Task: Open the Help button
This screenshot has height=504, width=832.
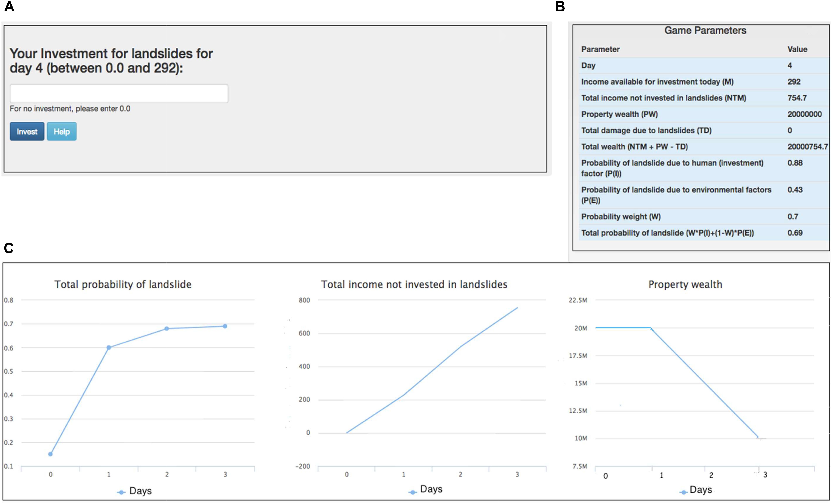Action: coord(61,131)
